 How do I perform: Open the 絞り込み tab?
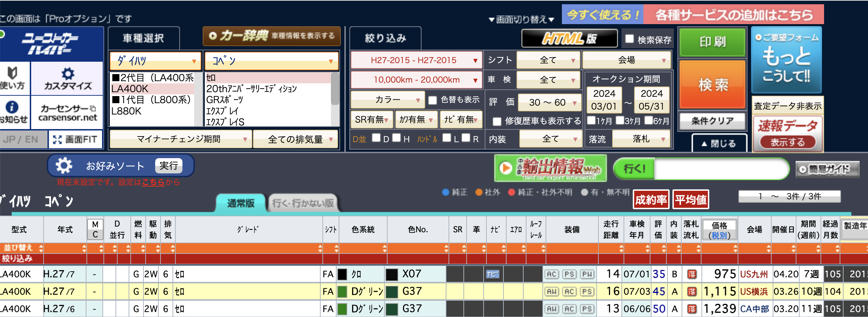385,38
